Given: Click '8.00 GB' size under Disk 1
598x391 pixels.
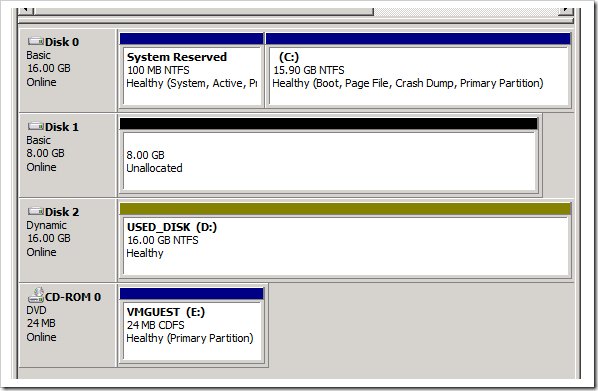Looking at the screenshot, I should click(45, 153).
